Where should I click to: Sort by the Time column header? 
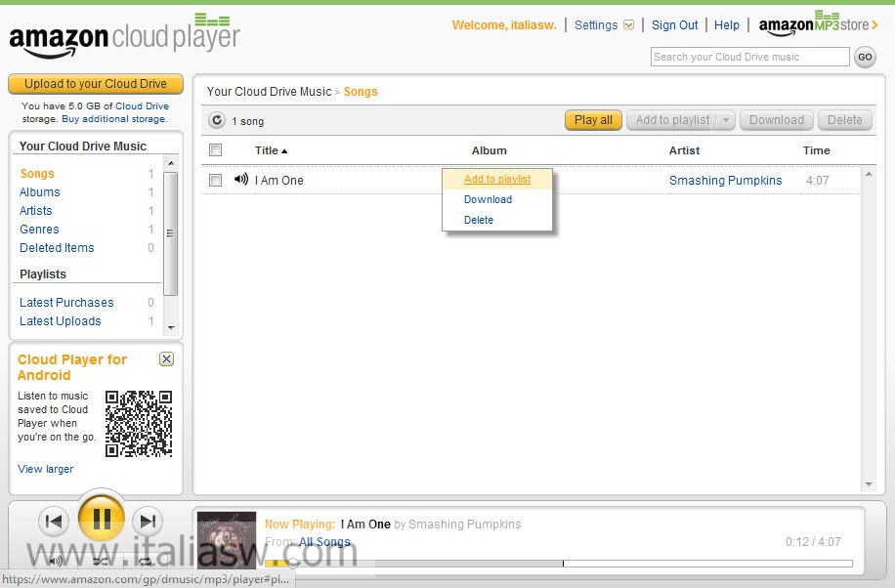coord(816,150)
